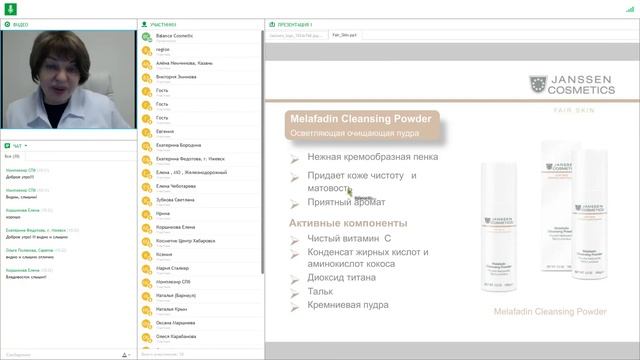Select participant name Зубкова Светлана
Image resolution: width=640 pixels, height=360 pixels.
click(x=175, y=200)
